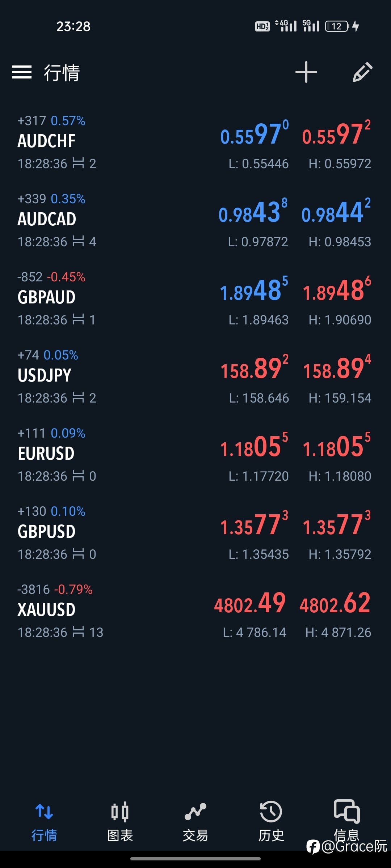391x868 pixels.
Task: Tap the battery indicator in status bar
Action: pyautogui.click(x=337, y=26)
